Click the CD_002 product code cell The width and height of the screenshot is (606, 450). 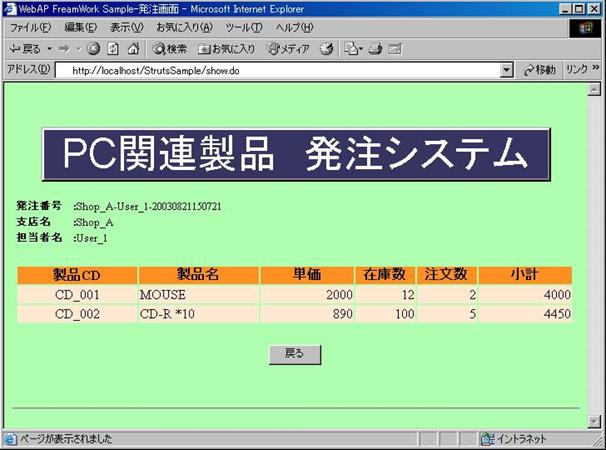click(77, 314)
